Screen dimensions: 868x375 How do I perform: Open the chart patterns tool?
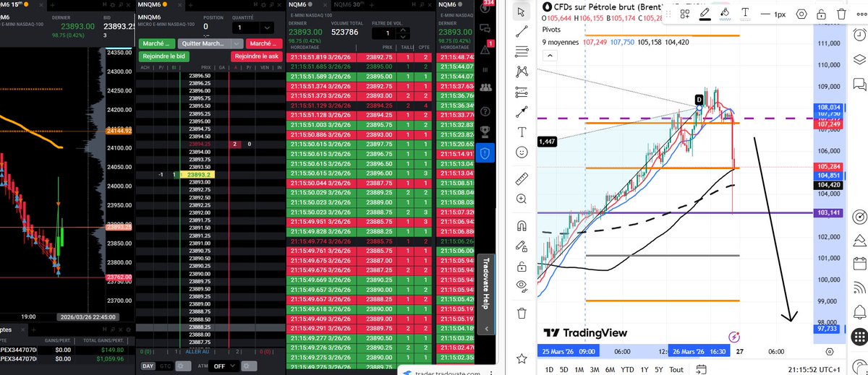[522, 72]
